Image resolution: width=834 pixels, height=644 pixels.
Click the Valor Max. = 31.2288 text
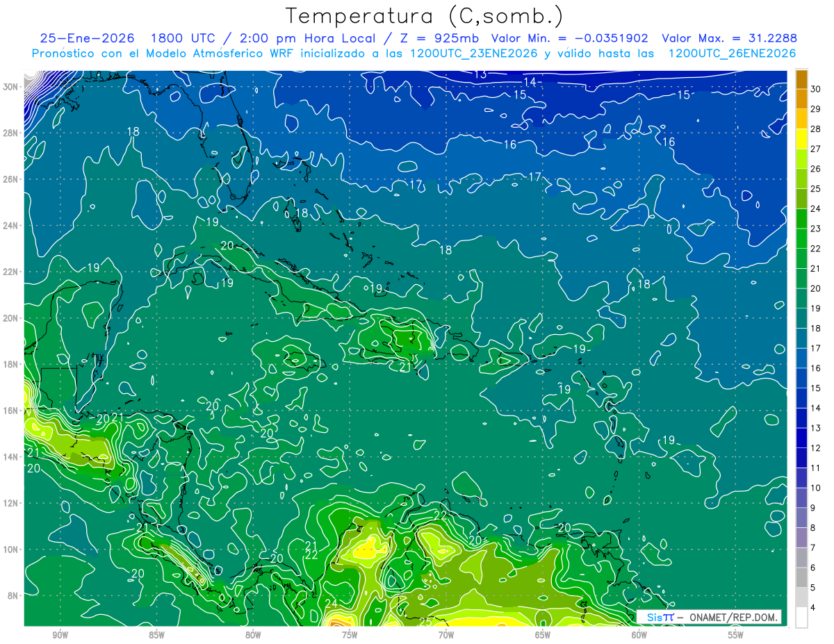click(x=729, y=38)
